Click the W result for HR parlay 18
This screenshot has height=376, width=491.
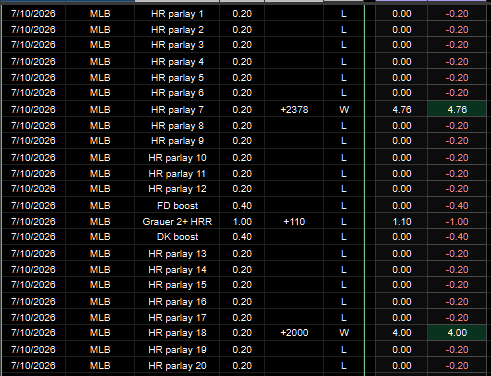point(344,333)
